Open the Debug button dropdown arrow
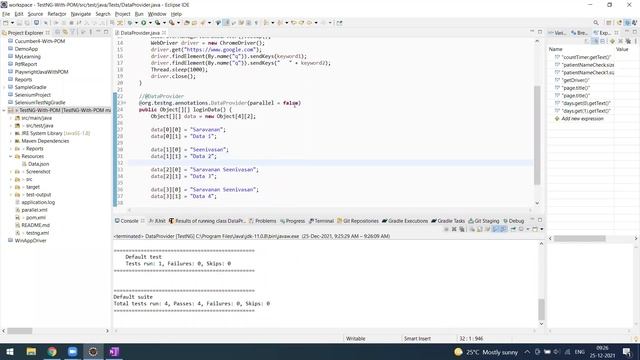This screenshot has height=360, width=640. click(x=136, y=23)
